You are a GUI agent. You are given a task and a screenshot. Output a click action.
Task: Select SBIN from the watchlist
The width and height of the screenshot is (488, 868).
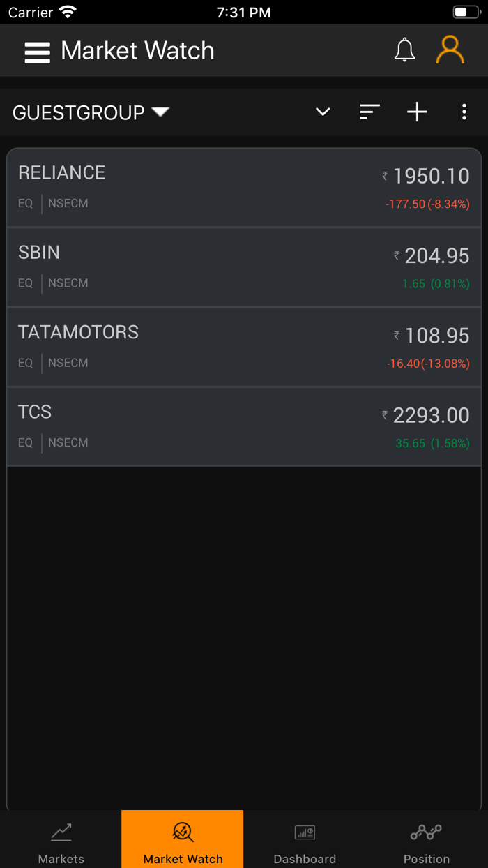[x=244, y=267]
